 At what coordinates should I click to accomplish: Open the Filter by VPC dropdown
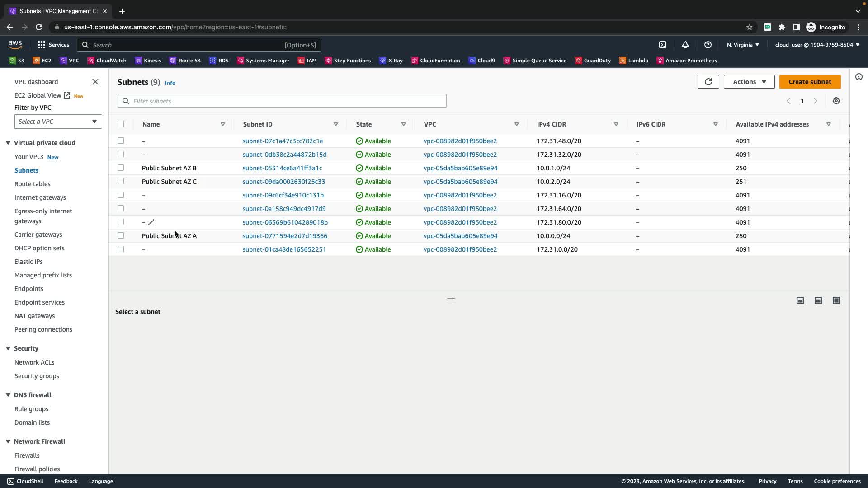(58, 122)
